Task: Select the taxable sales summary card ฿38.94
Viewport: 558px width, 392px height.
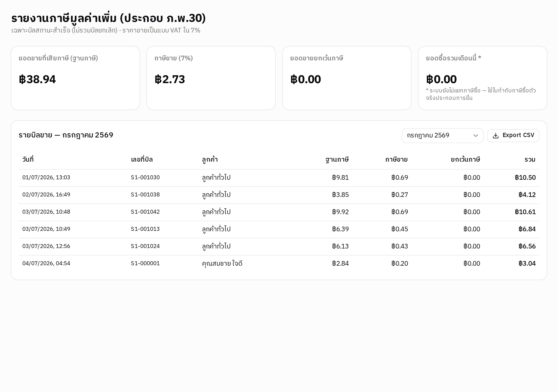Action: click(x=75, y=78)
